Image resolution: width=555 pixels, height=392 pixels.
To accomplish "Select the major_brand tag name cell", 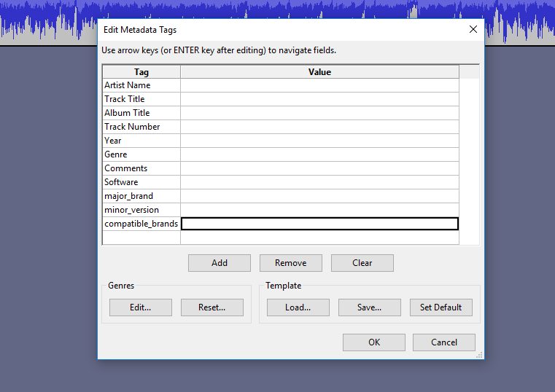I will (141, 196).
